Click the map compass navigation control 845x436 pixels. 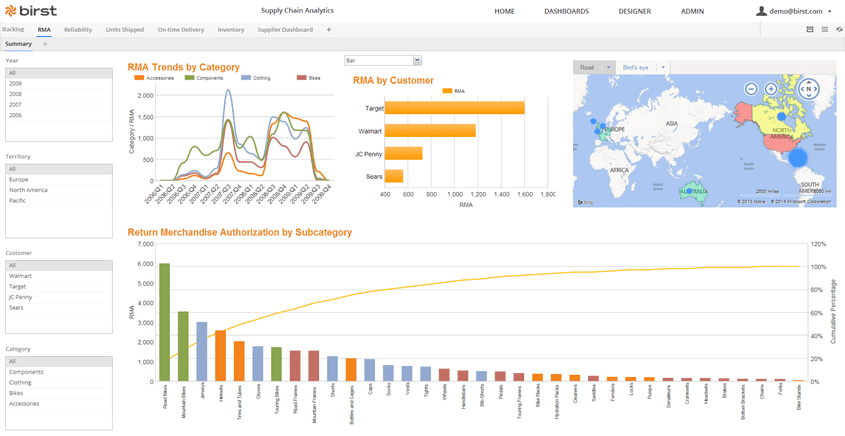tap(808, 88)
